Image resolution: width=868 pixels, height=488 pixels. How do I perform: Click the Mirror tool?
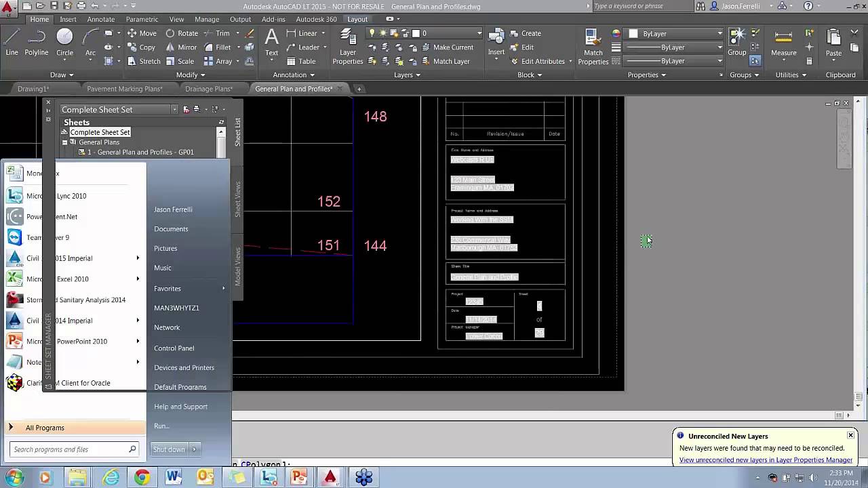(x=181, y=47)
